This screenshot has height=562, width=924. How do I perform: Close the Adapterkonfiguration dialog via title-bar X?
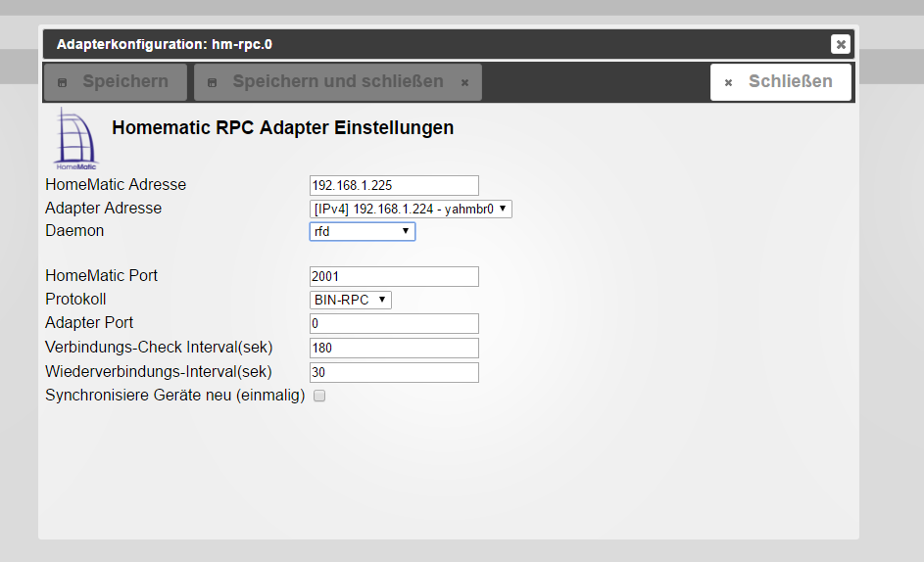pyautogui.click(x=840, y=44)
